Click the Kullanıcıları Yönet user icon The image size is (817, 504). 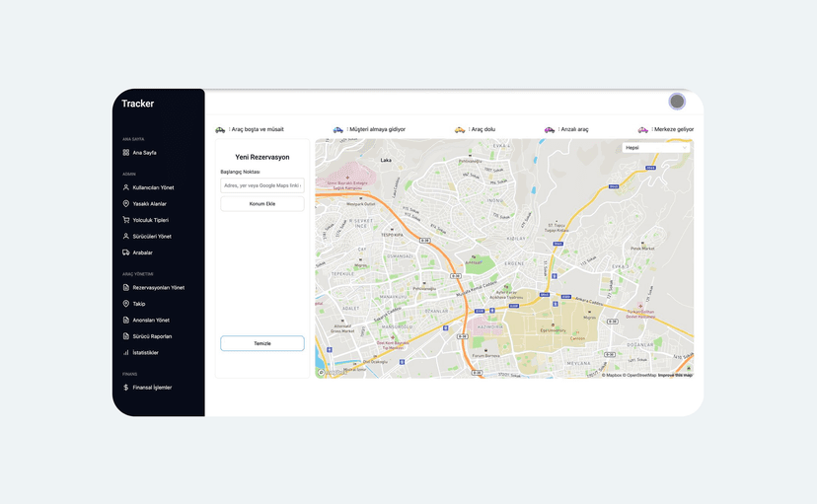tap(126, 187)
